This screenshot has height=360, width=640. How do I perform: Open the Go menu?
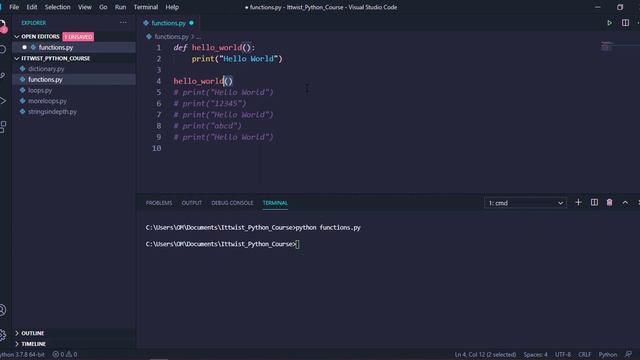tap(103, 7)
